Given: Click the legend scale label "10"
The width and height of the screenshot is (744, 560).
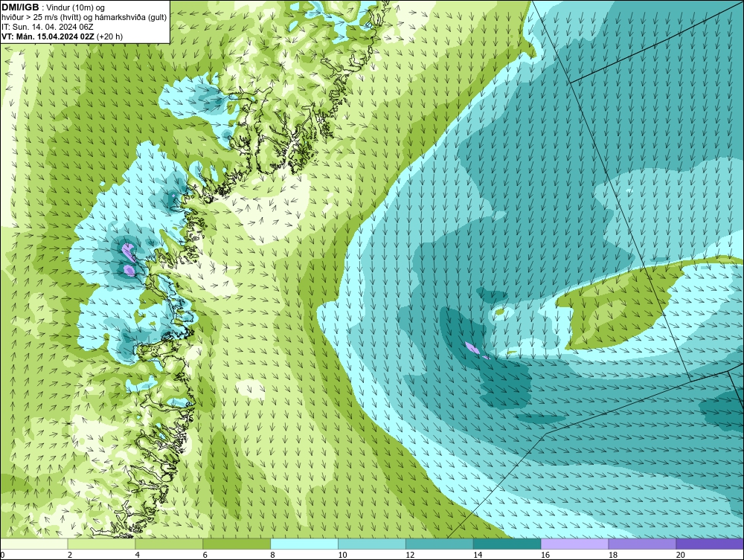Looking at the screenshot, I should [342, 555].
